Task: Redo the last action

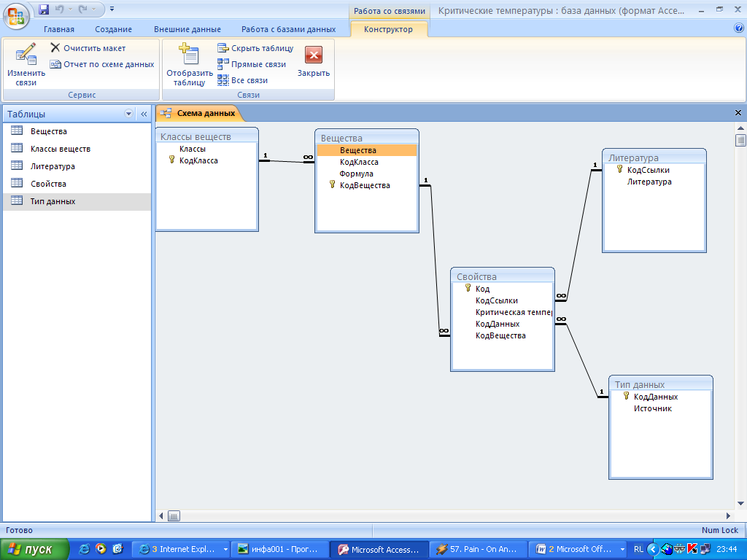Action: (83, 9)
